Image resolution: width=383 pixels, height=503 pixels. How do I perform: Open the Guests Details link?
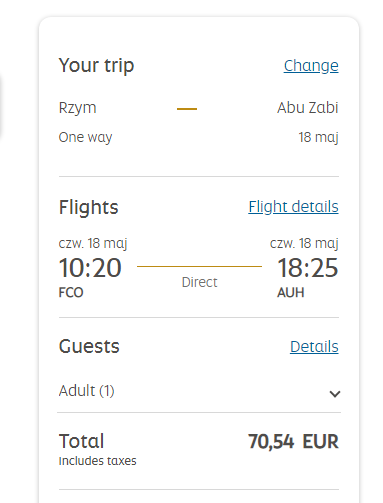pyautogui.click(x=314, y=347)
